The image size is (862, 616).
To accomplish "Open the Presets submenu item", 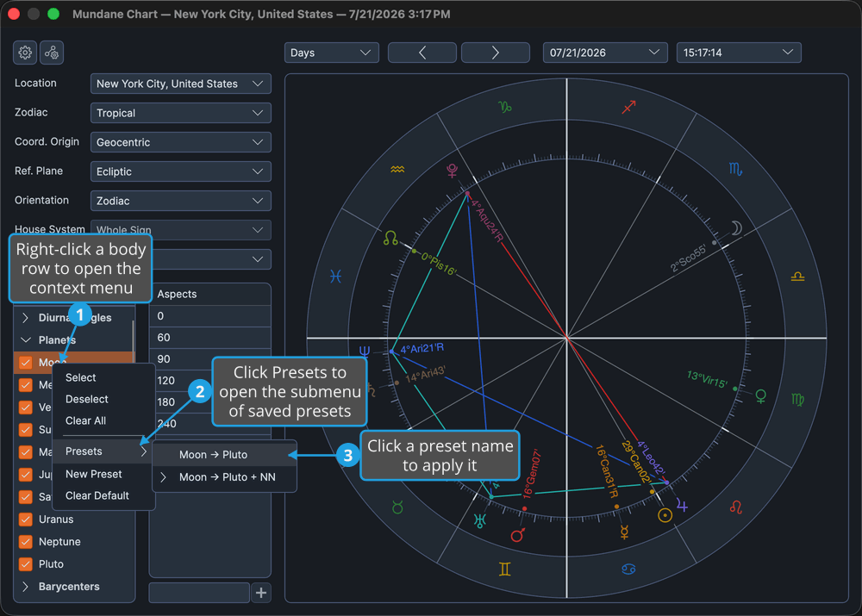I will point(103,451).
